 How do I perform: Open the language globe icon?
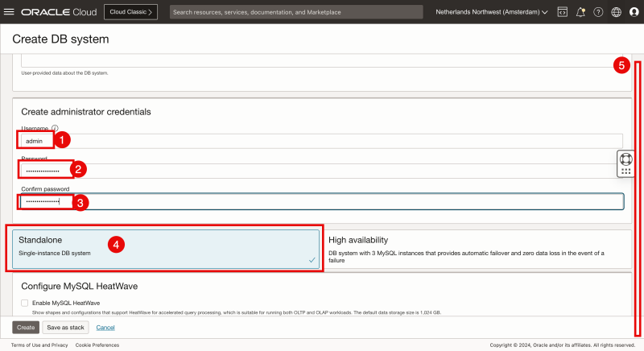(616, 12)
